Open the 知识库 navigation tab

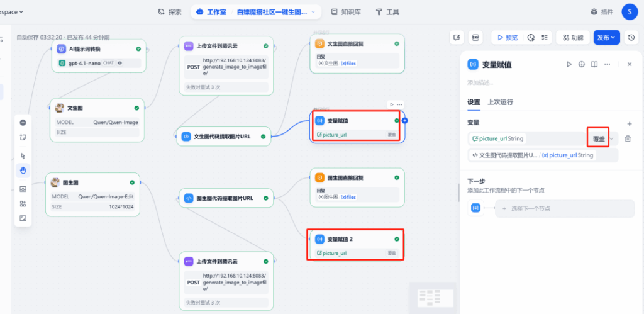point(346,12)
